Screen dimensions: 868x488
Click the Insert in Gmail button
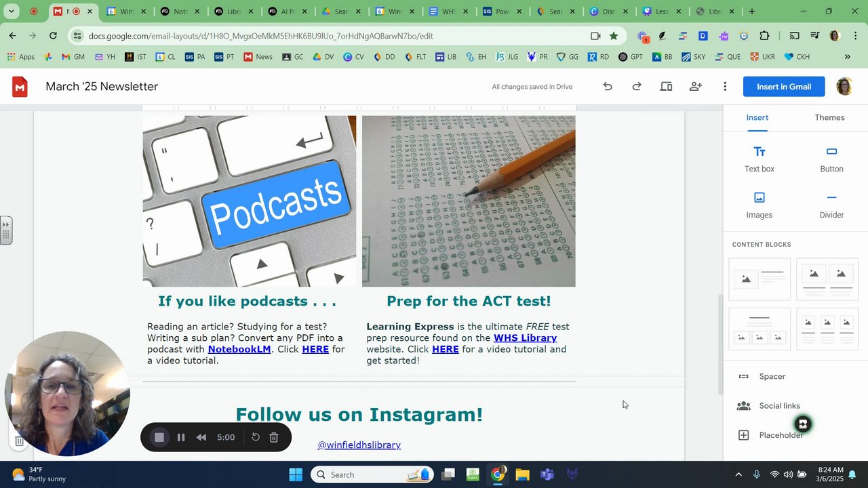[x=784, y=86]
